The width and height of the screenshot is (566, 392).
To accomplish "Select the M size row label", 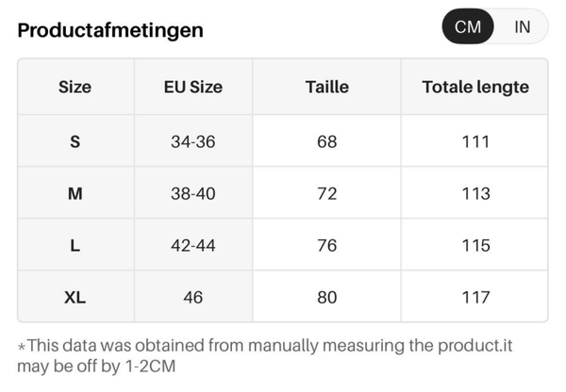I will [x=75, y=193].
